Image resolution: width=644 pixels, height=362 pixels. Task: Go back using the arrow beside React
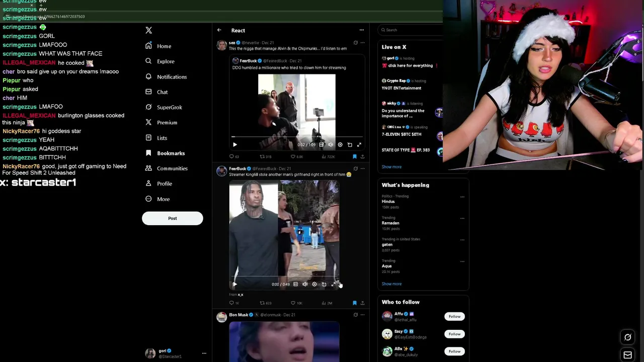pos(219,30)
